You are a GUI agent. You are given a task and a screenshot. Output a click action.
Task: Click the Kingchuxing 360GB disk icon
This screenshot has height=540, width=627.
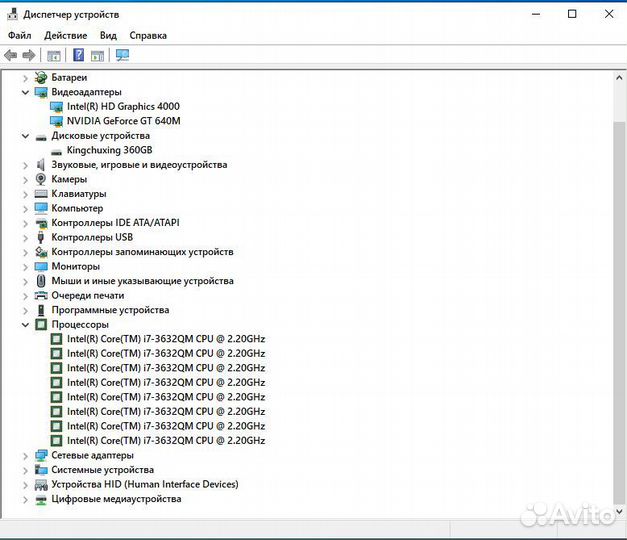pyautogui.click(x=56, y=152)
